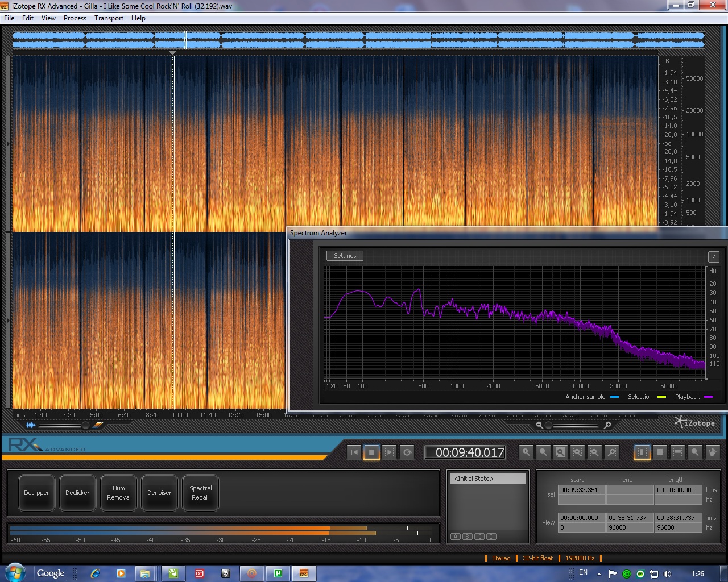Open Spectrum Analyzer help
728x582 pixels.
tap(713, 257)
